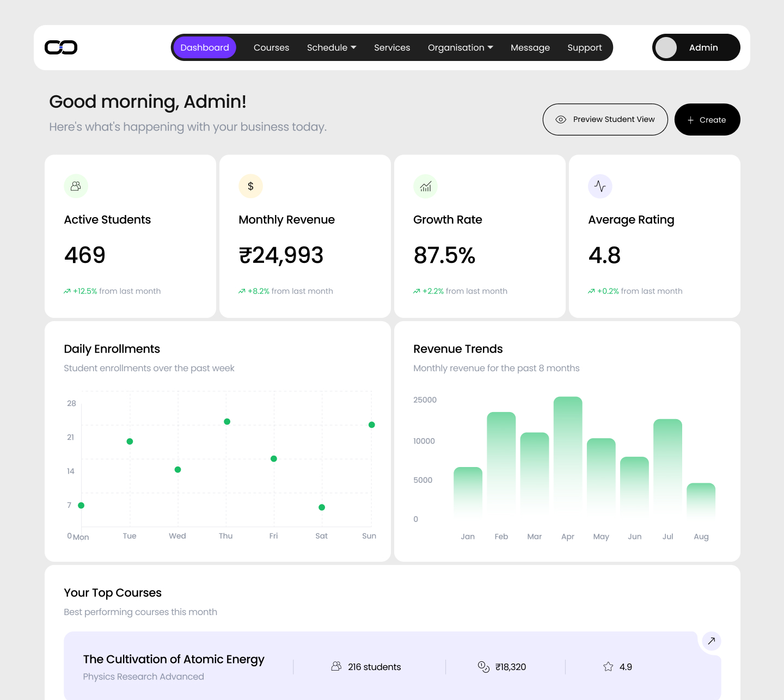This screenshot has height=700, width=784.
Task: Click the Growth Rate chart icon
Action: click(x=425, y=186)
